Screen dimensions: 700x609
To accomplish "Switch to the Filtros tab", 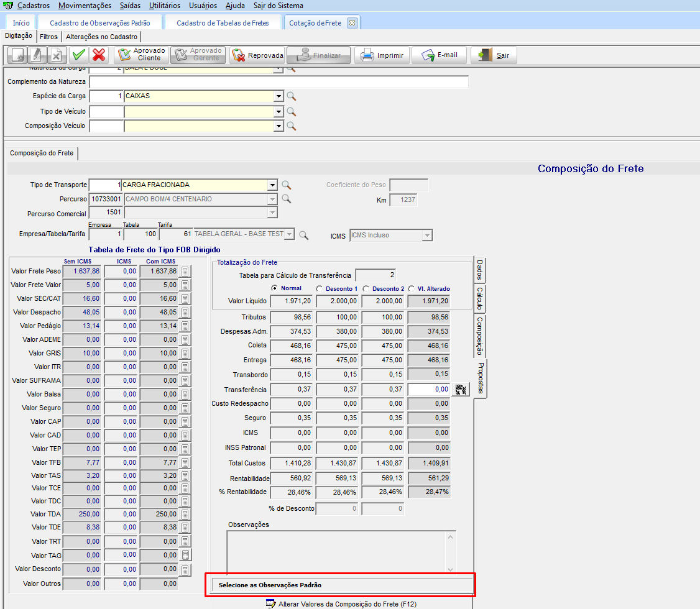I will click(x=48, y=37).
